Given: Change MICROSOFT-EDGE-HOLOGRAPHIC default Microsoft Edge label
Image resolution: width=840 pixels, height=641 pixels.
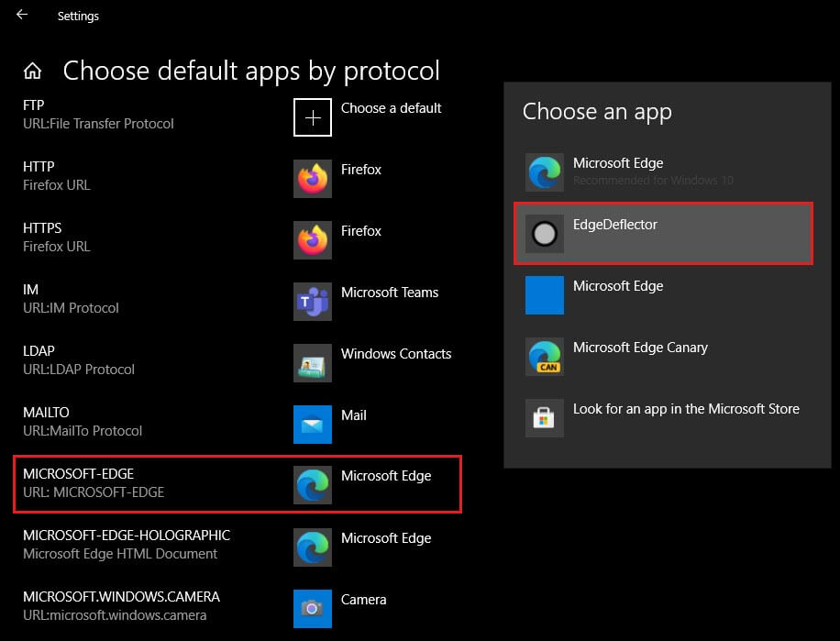Looking at the screenshot, I should 386,538.
